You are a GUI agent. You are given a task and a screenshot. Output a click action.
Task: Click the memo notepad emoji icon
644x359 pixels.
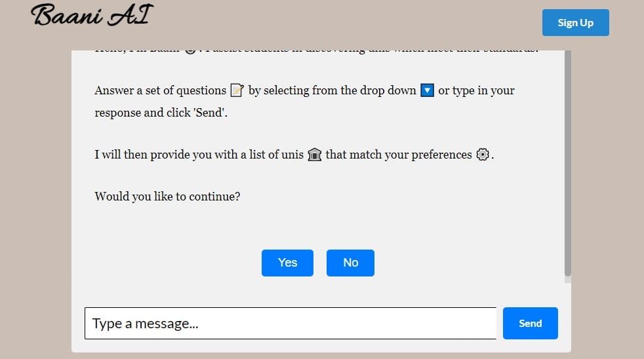coord(237,90)
